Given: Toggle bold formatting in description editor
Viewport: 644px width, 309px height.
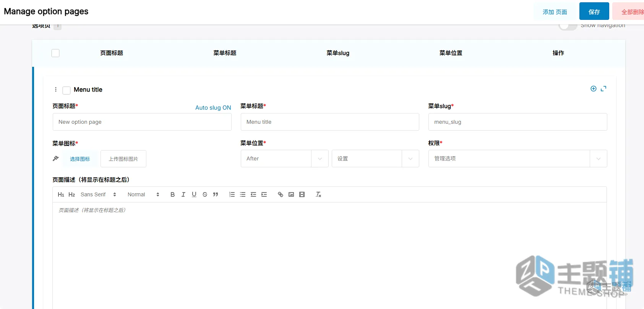Looking at the screenshot, I should pyautogui.click(x=172, y=194).
